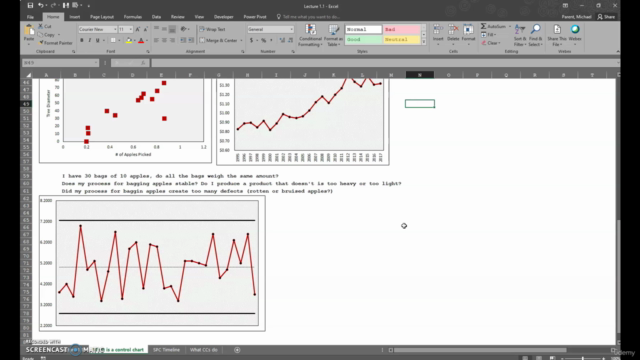The image size is (640, 360).
Task: Adjust the zoom slider in status bar
Action: coord(582,358)
